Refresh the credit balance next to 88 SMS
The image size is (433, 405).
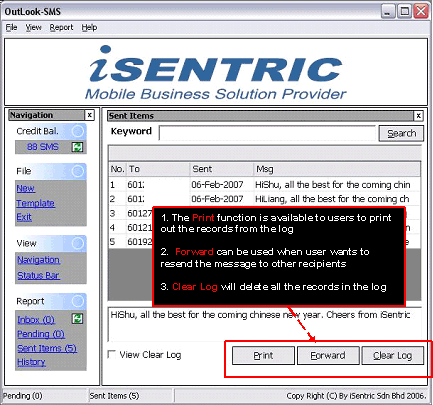77,147
